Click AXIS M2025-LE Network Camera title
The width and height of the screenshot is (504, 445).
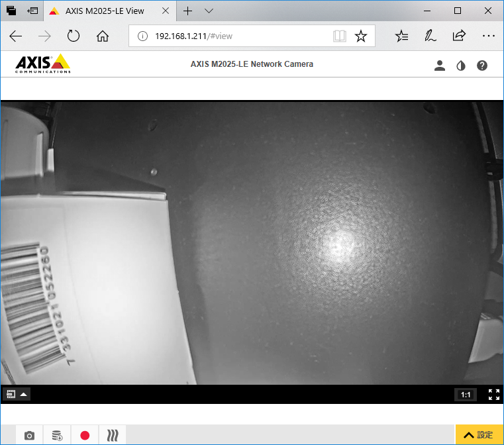[x=252, y=64]
